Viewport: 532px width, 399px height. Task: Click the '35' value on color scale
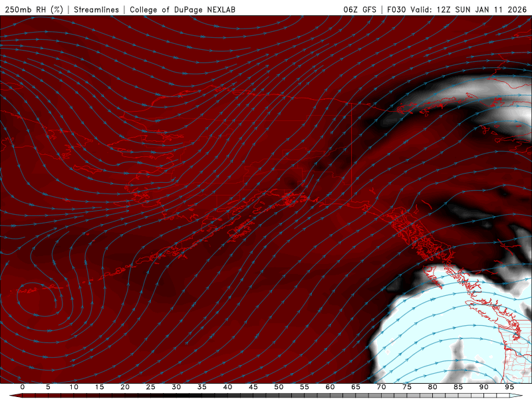coord(201,387)
